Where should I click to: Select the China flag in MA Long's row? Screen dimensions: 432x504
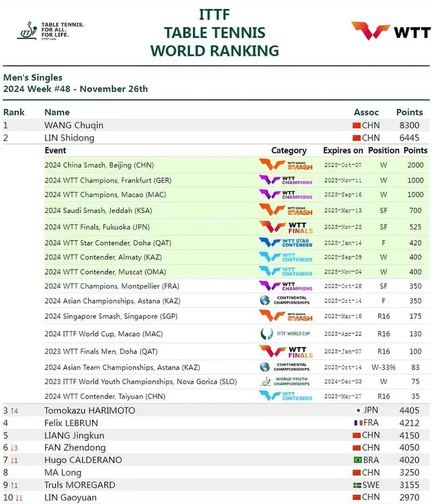click(x=356, y=473)
